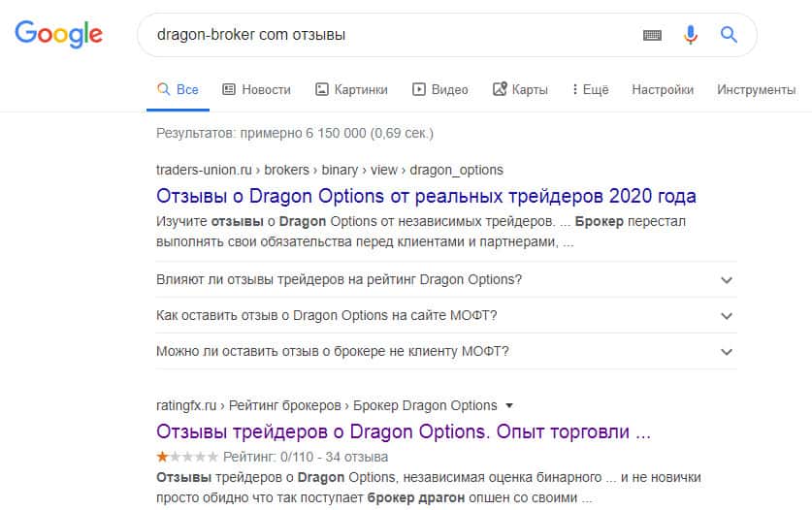Screen dimensions: 812x510
Task: Select the Все results tab
Action: click(179, 89)
